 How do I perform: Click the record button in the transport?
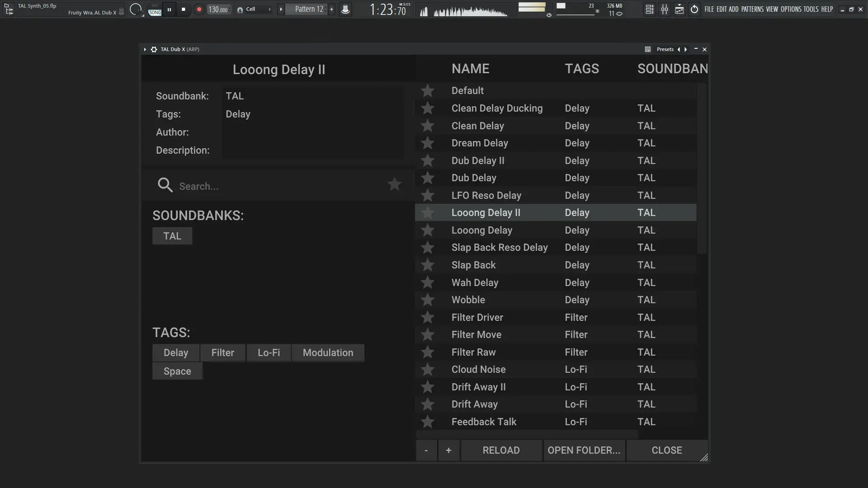(199, 9)
